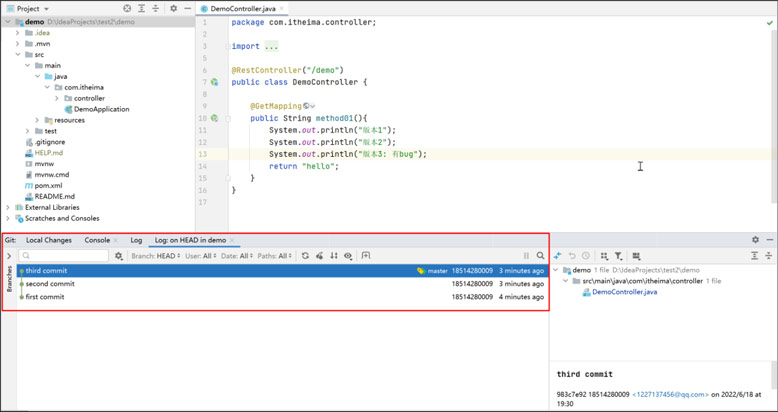The height and width of the screenshot is (412, 778).
Task: Click the History clock icon in details pane
Action: [585, 256]
